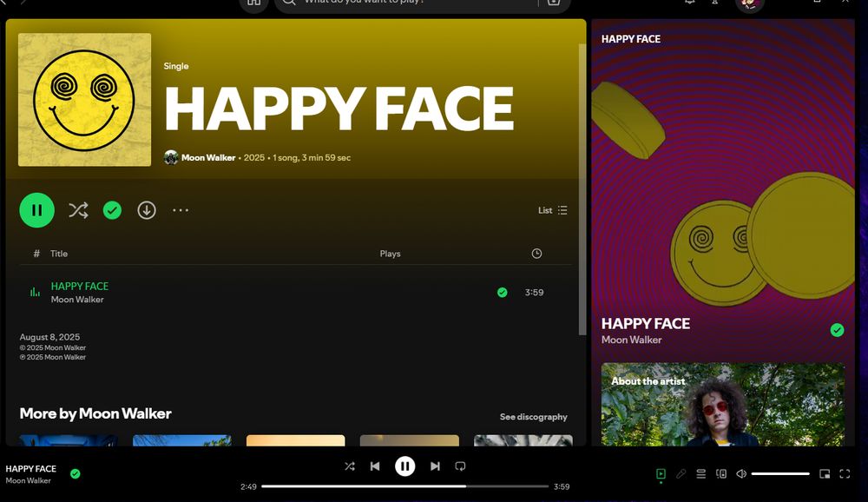
Task: Enable shuffle next to the large green pause button
Action: coord(78,210)
